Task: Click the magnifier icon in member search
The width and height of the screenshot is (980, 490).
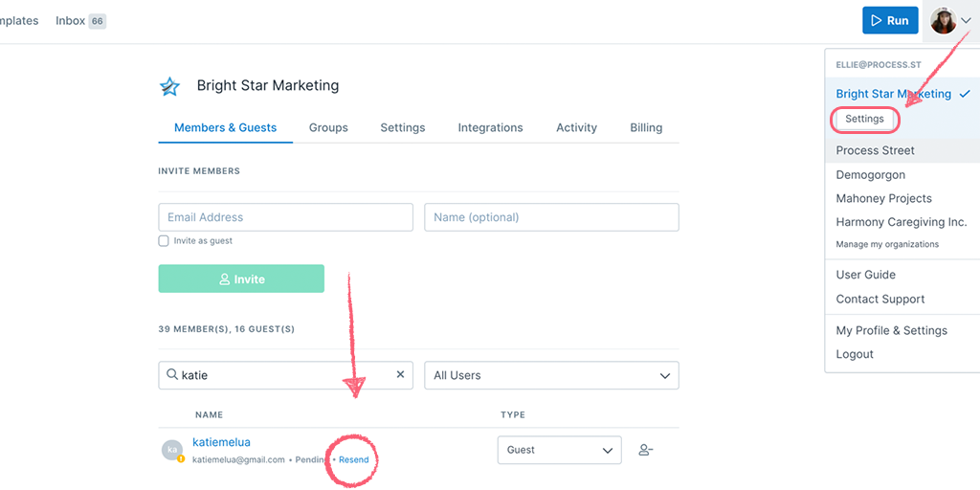Action: click(x=172, y=375)
